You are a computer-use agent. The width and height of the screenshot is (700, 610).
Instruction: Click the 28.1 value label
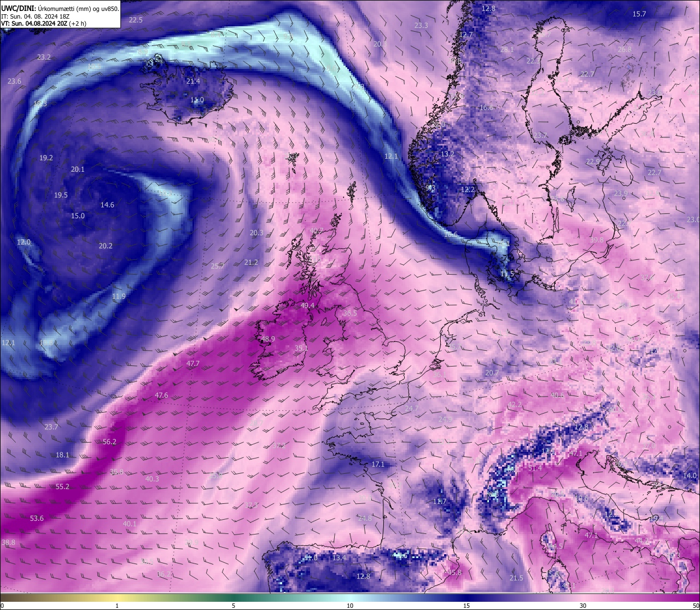click(507, 49)
